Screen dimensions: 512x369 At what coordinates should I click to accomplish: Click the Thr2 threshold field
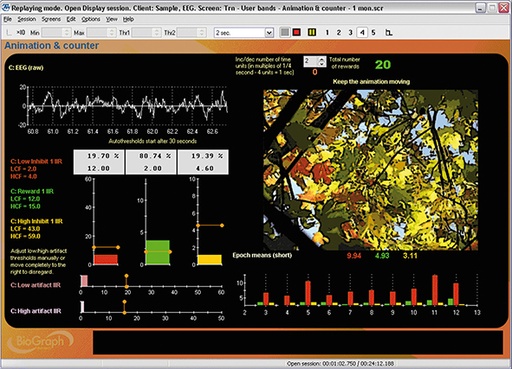[x=187, y=32]
